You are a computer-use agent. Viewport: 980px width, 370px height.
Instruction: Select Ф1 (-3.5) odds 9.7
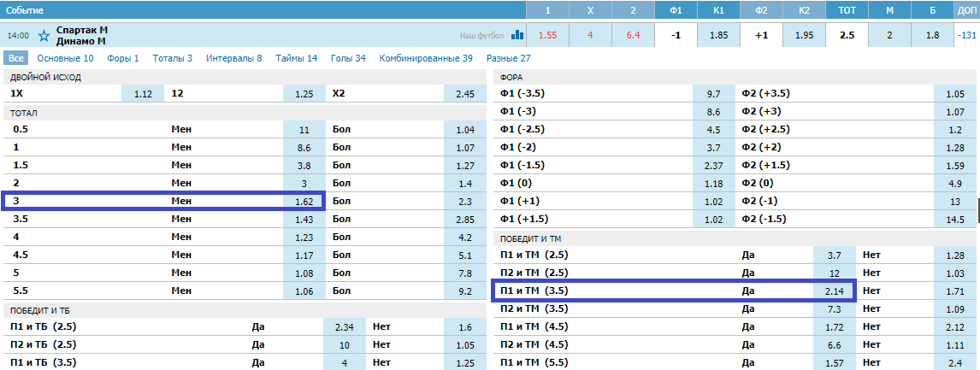714,94
